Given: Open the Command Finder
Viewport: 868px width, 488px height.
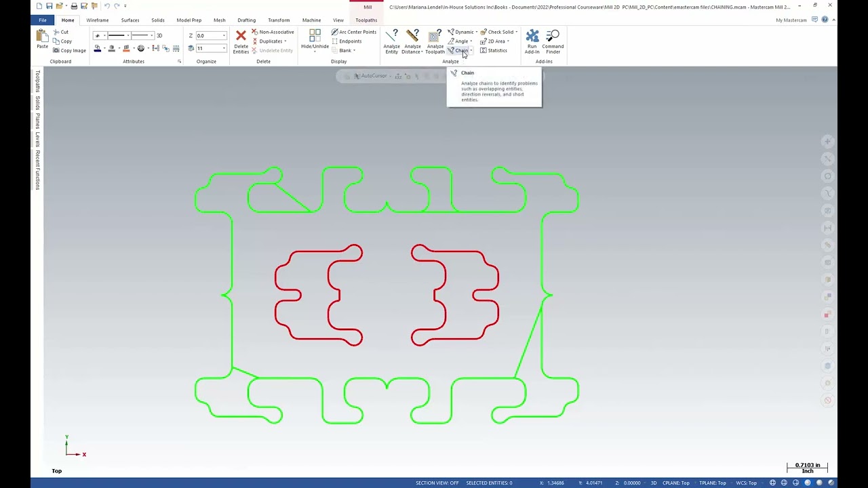Looking at the screenshot, I should click(553, 41).
